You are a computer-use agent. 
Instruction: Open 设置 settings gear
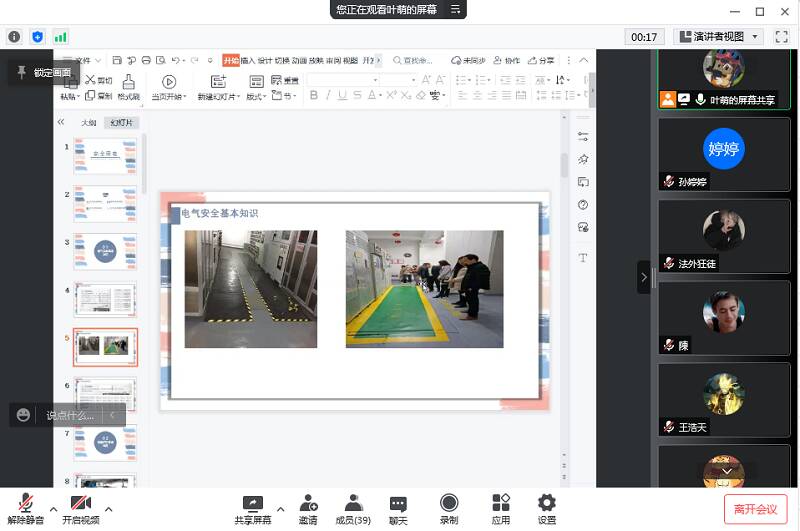tap(546, 508)
